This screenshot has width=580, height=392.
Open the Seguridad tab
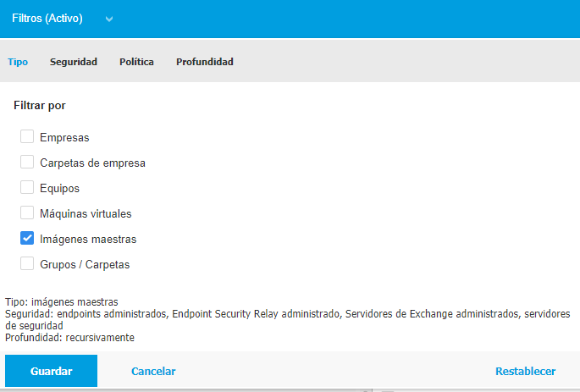[x=74, y=62]
